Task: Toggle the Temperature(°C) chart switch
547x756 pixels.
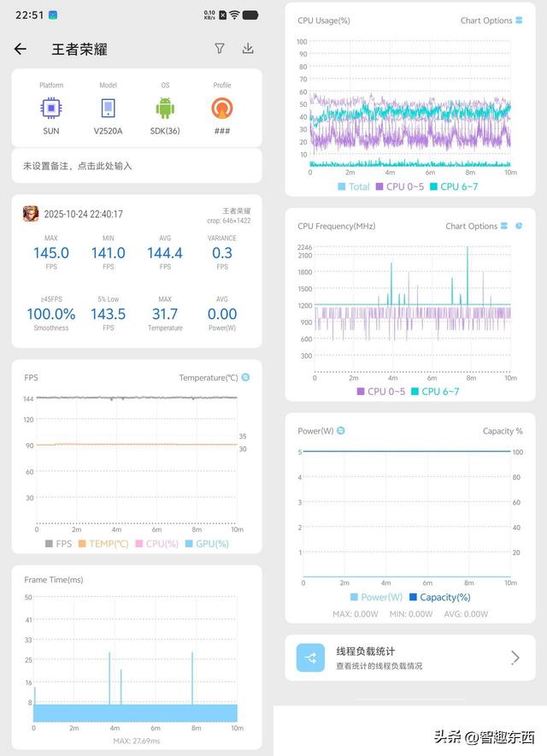Action: pyautogui.click(x=246, y=377)
